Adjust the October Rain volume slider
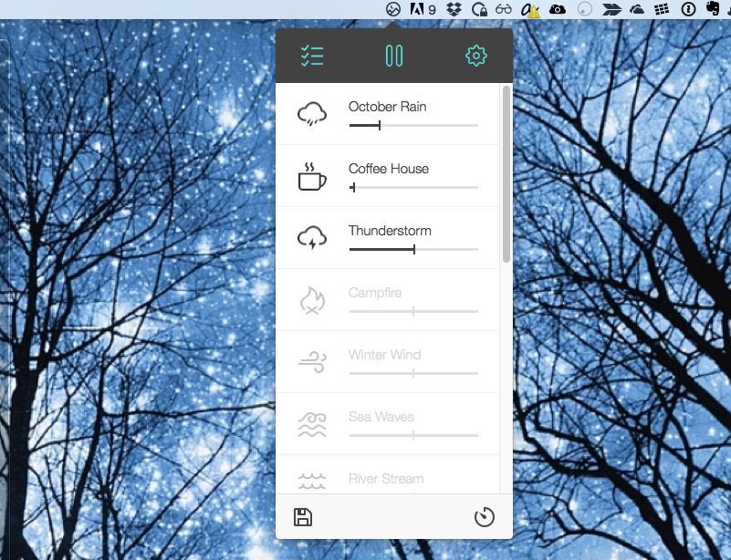 click(x=413, y=125)
